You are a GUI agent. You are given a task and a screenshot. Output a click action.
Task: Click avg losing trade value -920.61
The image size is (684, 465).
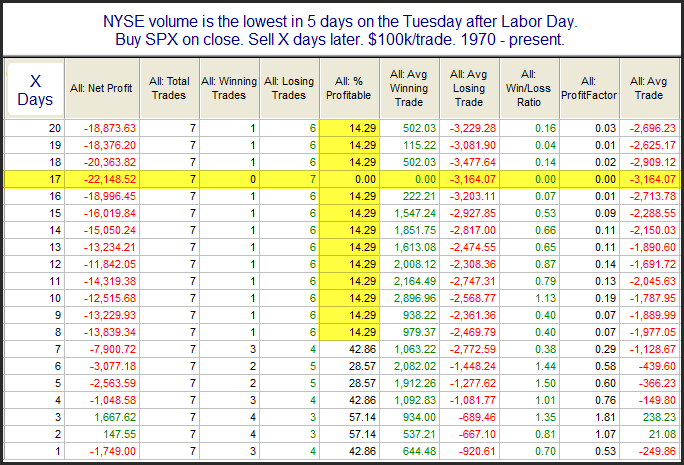point(477,451)
